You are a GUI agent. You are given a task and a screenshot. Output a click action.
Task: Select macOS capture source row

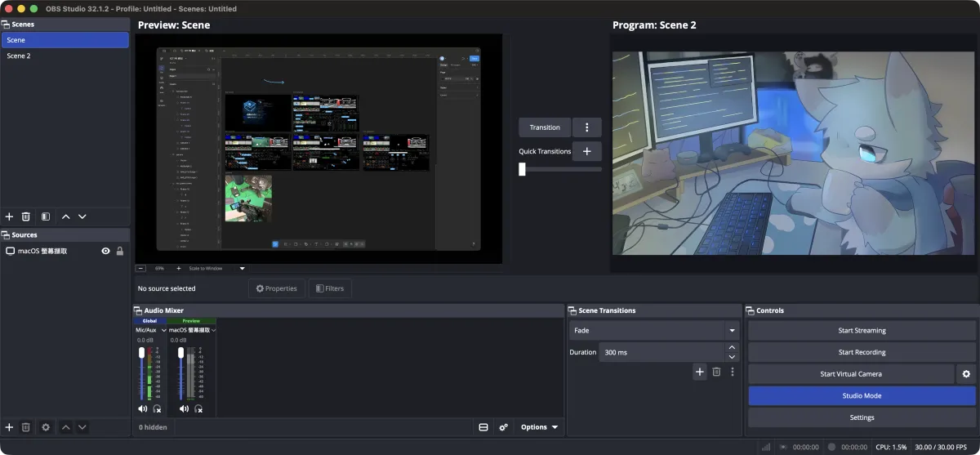pos(65,252)
